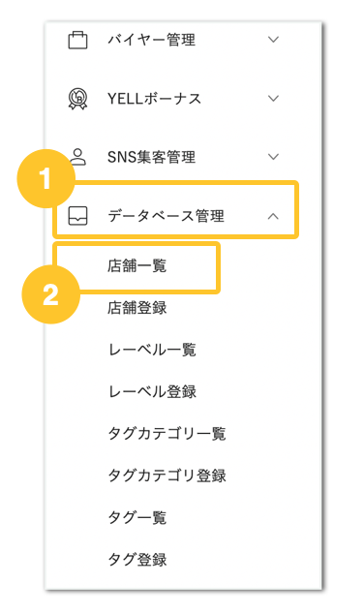Expand the SNS集客管理 chevron arrow

tap(273, 157)
